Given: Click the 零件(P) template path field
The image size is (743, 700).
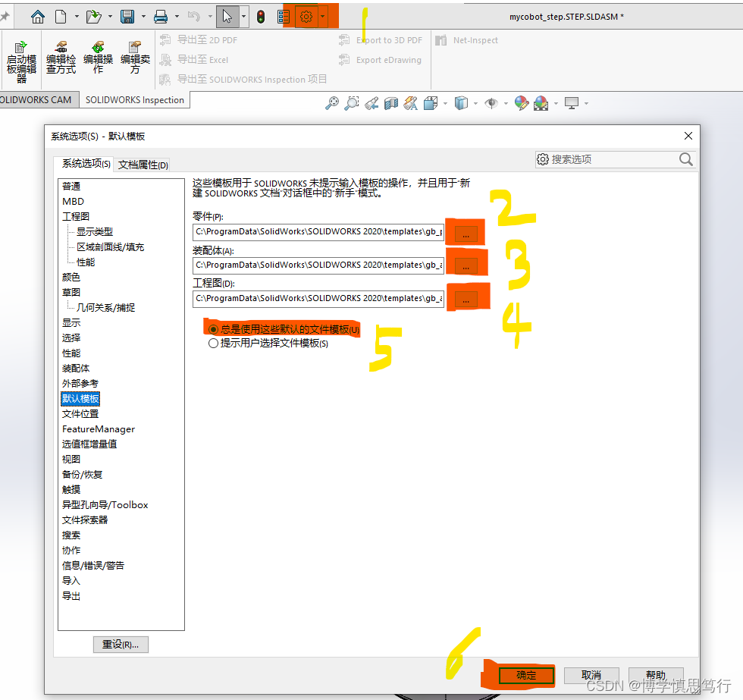Looking at the screenshot, I should pyautogui.click(x=318, y=232).
